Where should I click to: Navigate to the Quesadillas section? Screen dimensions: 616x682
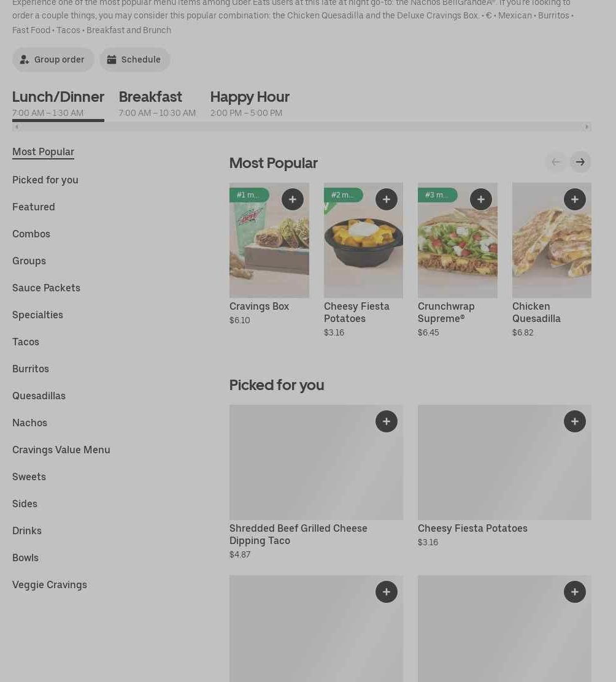click(39, 396)
